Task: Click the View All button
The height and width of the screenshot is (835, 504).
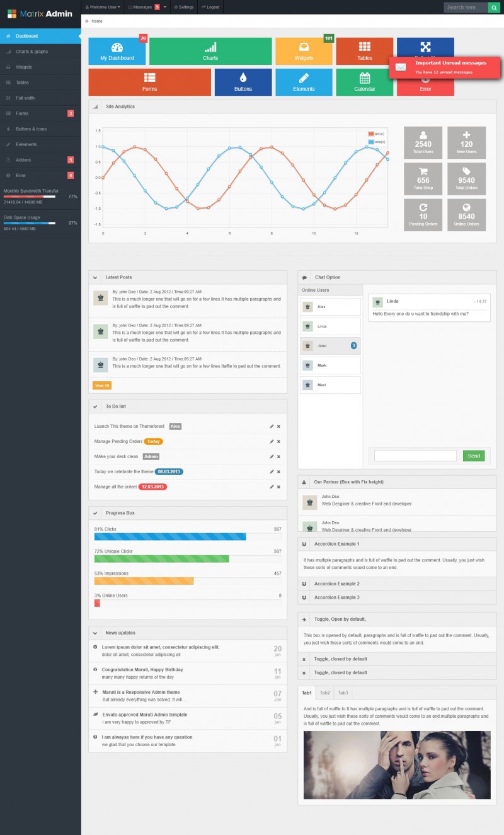Action: pyautogui.click(x=102, y=385)
